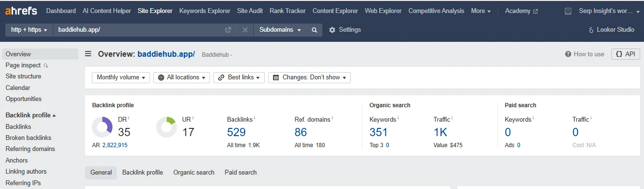The image size is (644, 189).
Task: Open Web Explorer
Action: 383,11
